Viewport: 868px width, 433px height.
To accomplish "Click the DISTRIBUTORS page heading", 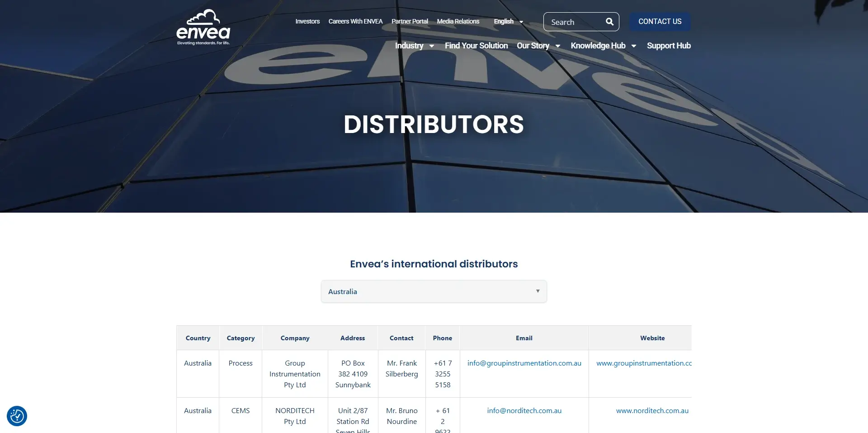I will point(434,124).
